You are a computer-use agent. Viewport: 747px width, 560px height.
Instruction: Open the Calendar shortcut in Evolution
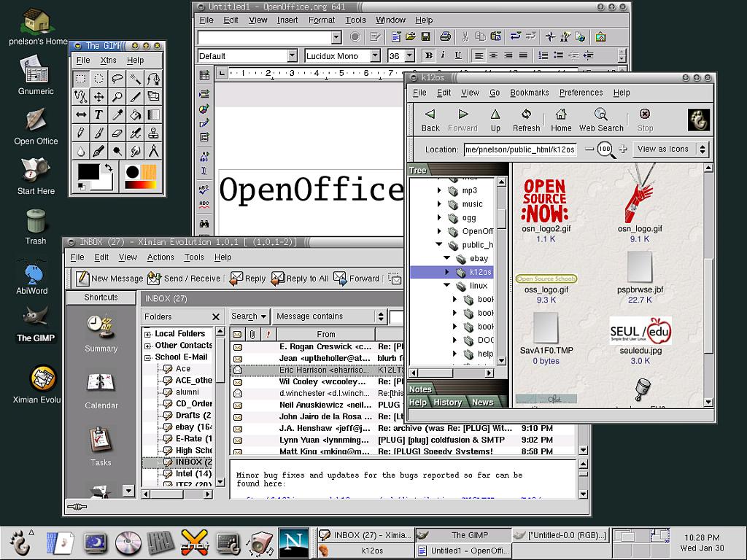coord(101,392)
